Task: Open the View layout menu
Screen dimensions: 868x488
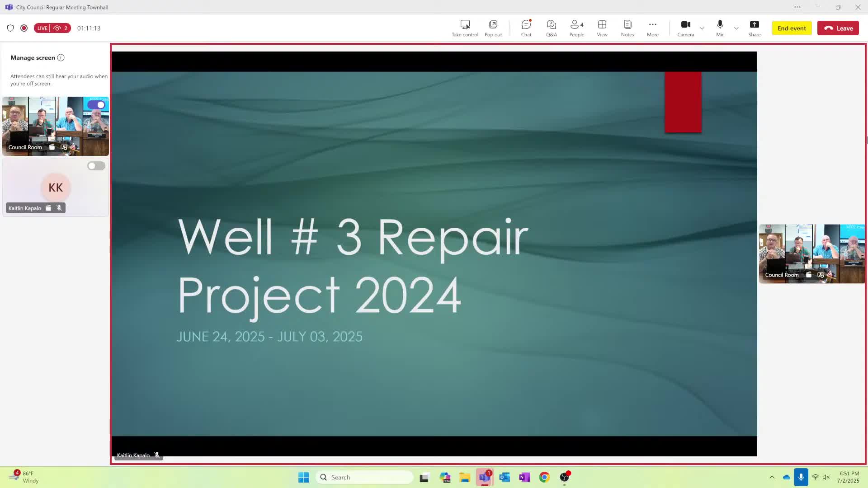Action: coord(602,28)
